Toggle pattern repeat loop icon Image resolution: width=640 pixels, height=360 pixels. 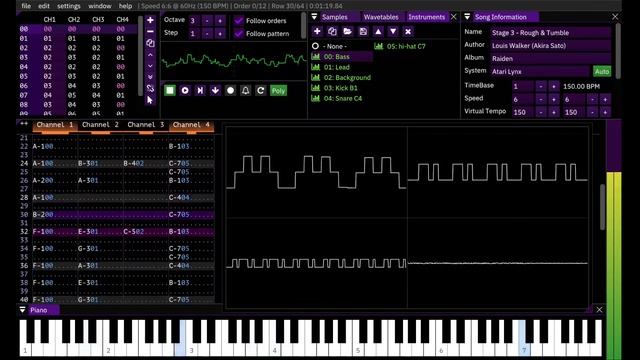tap(260, 90)
